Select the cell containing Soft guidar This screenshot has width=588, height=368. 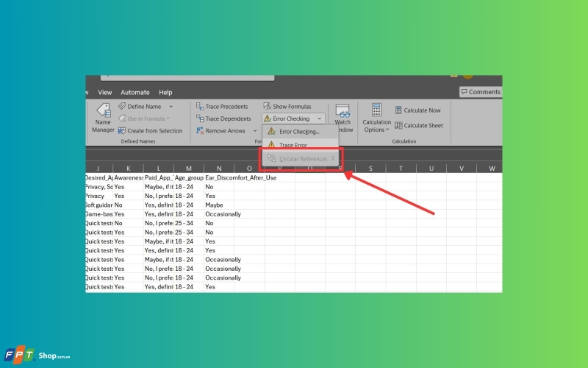point(99,205)
